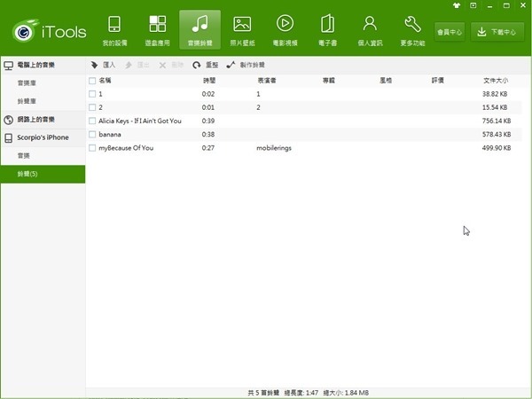Click the import tag icon in toolbar
The width and height of the screenshot is (532, 399).
point(96,65)
